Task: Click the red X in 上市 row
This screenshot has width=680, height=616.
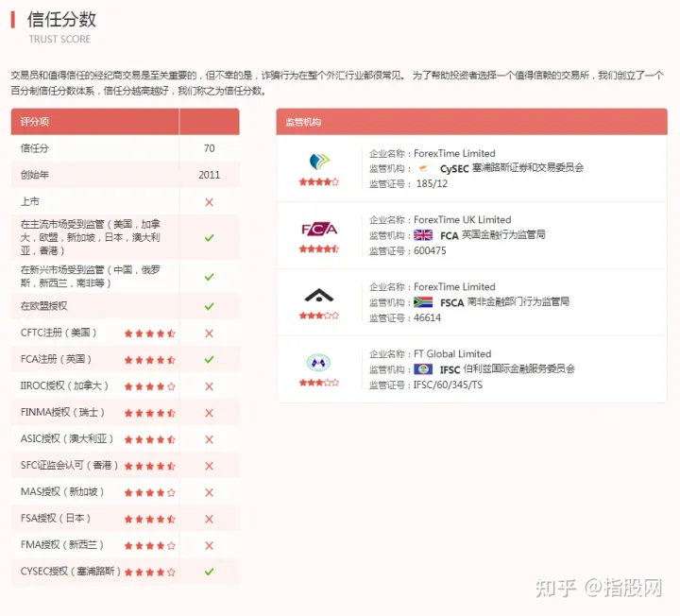Action: tap(209, 202)
